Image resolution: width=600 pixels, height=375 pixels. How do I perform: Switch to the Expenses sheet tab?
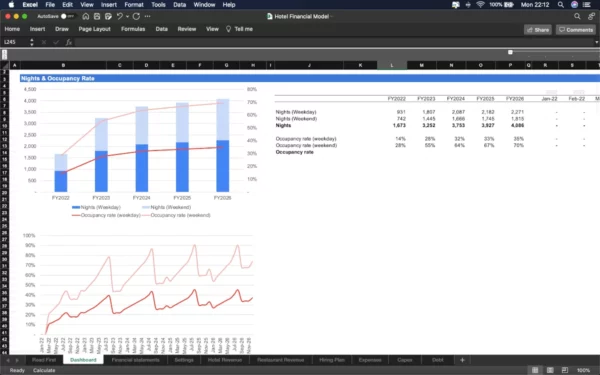(370, 360)
